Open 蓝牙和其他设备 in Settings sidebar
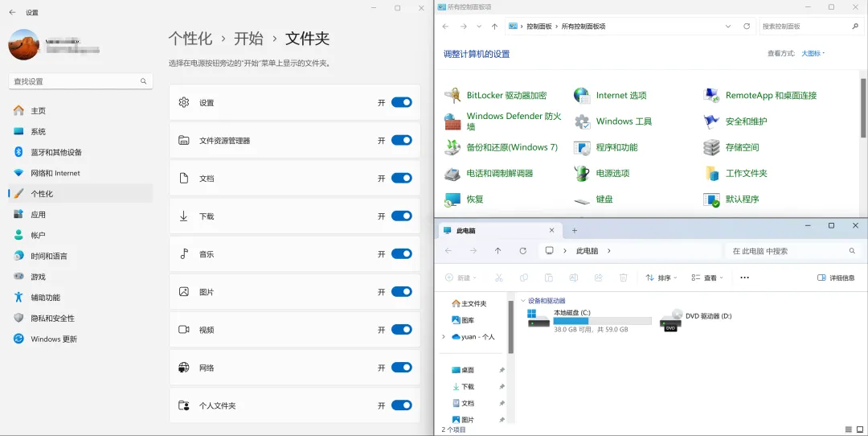 coord(80,152)
